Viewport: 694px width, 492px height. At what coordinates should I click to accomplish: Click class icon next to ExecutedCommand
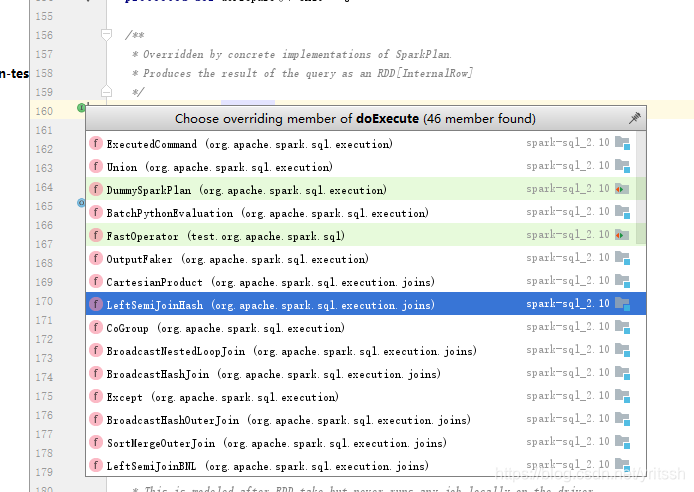[x=96, y=143]
